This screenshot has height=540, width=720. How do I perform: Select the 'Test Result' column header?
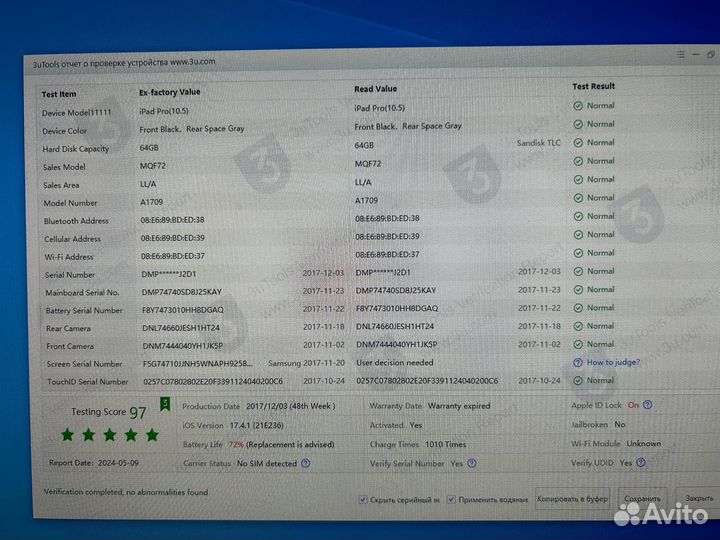point(593,86)
